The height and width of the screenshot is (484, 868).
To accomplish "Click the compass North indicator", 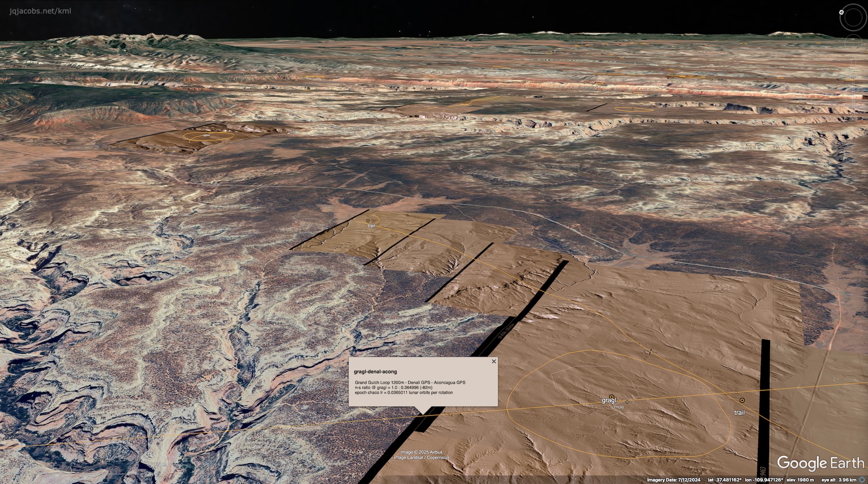I will 842,12.
